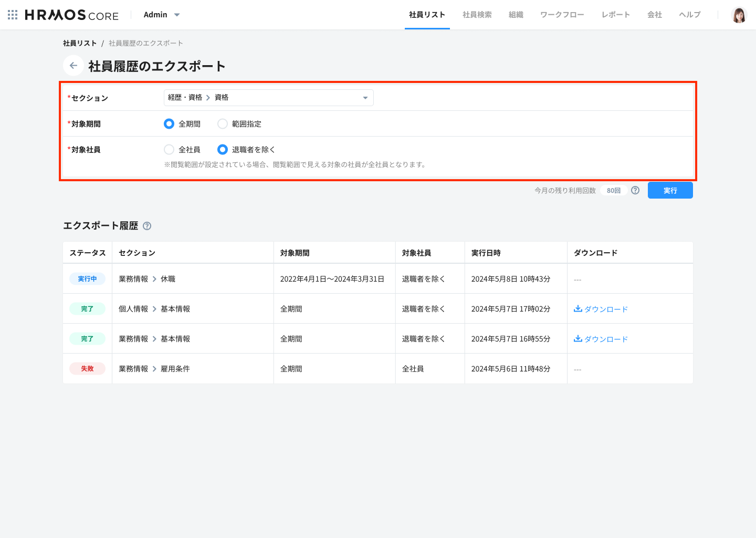Open the profile avatar in the top right
Viewport: 756px width, 538px height.
pos(739,15)
